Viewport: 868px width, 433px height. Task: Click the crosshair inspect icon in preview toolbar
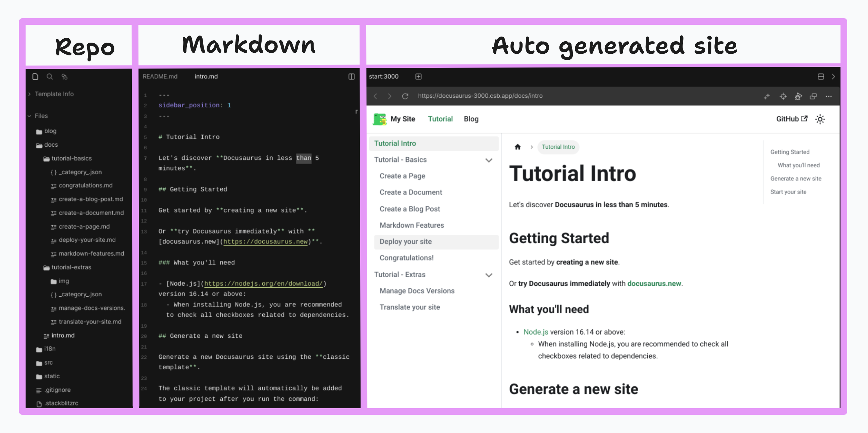click(x=783, y=96)
